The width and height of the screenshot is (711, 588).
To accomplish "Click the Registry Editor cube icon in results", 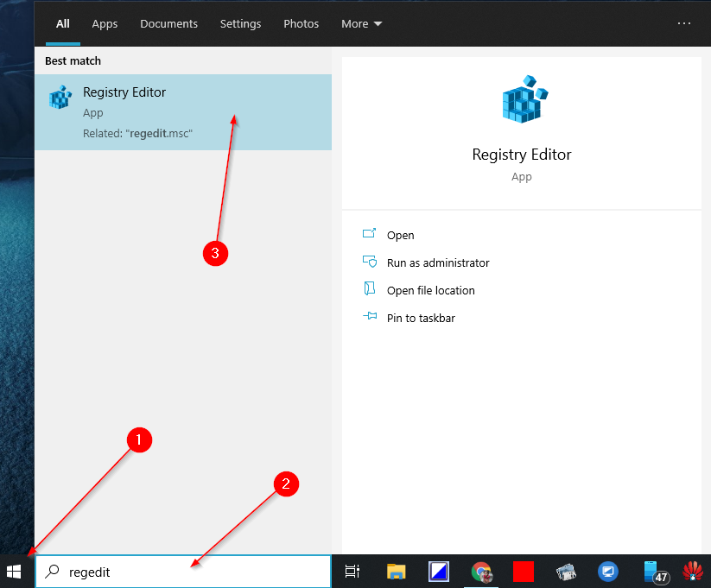I will click(60, 97).
